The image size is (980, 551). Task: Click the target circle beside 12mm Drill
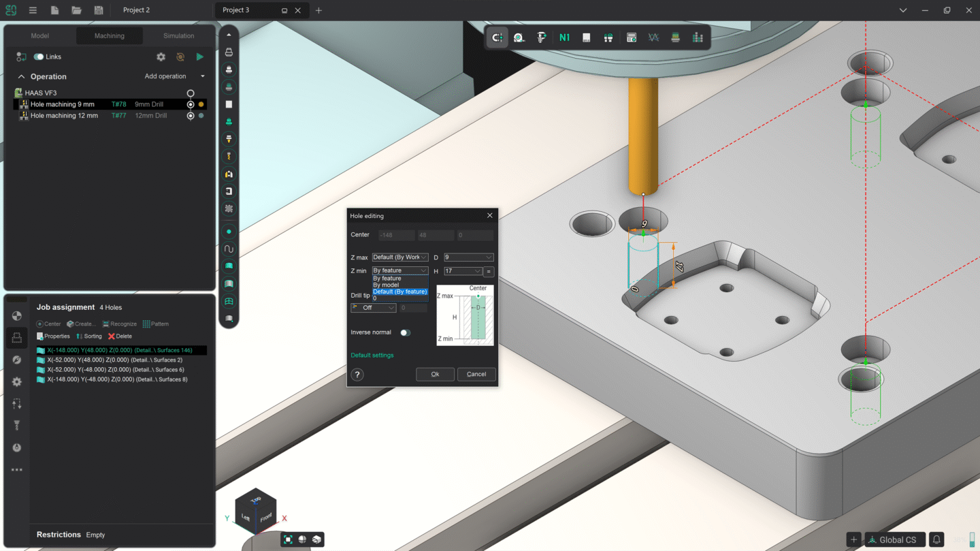coord(191,116)
